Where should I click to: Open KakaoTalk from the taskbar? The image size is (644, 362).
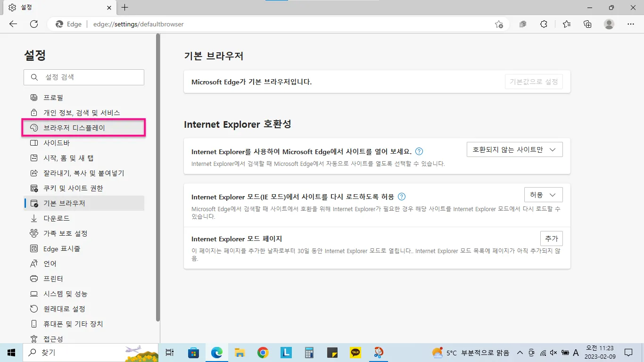pos(355,353)
